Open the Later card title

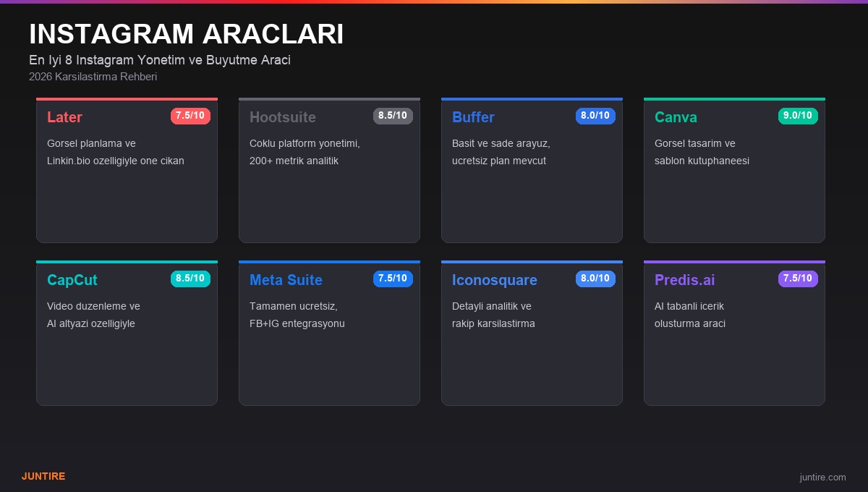64,117
